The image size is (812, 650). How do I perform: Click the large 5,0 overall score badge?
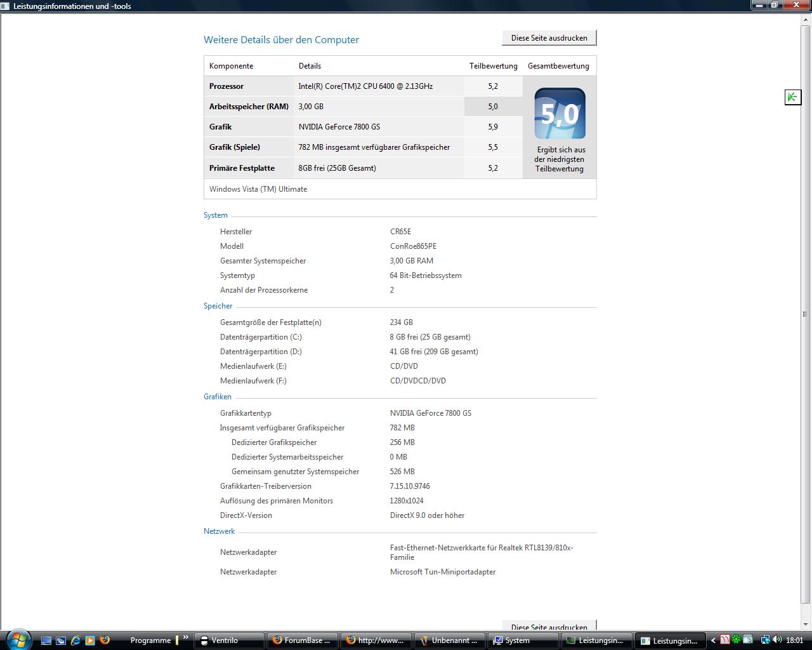[560, 114]
